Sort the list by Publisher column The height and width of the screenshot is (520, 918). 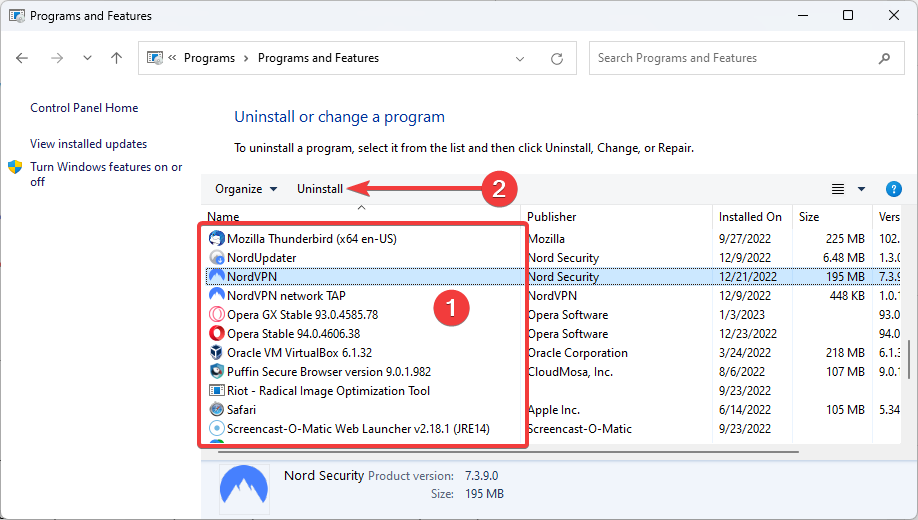coord(552,217)
